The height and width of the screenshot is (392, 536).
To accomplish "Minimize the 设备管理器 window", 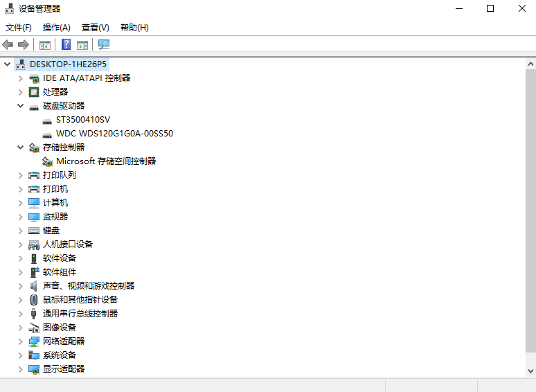I will [459, 8].
